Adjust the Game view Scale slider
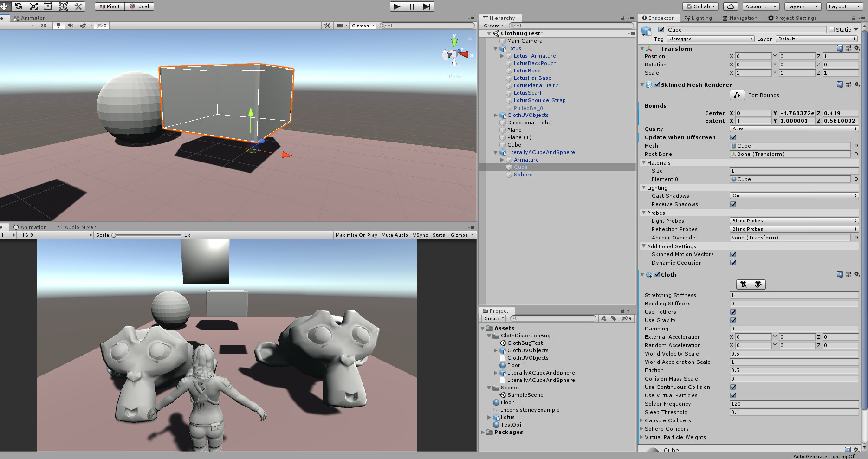 point(147,235)
